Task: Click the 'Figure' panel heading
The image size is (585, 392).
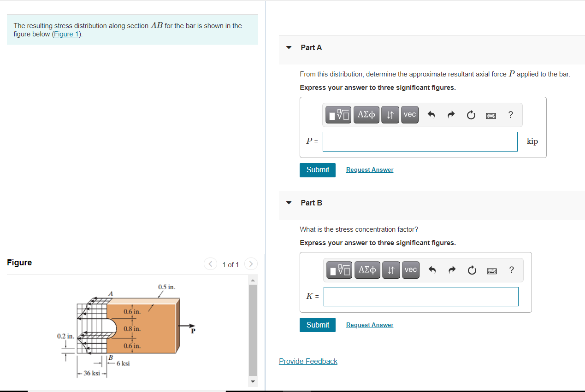Action: click(x=19, y=263)
